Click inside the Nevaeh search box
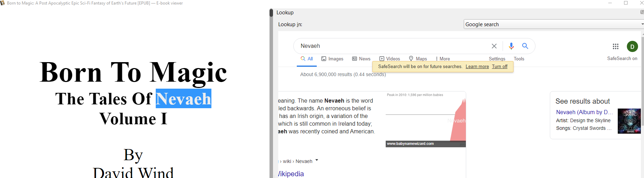Viewport: 644px width, 178px height. point(385,46)
